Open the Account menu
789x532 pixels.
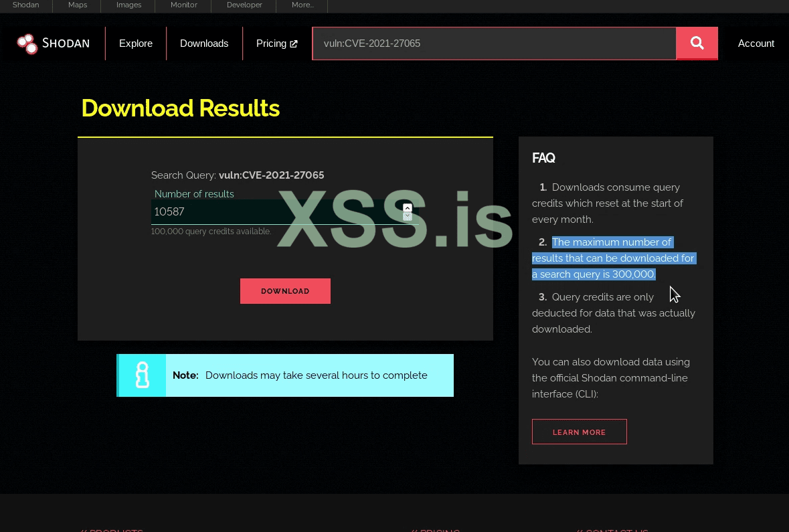756,43
